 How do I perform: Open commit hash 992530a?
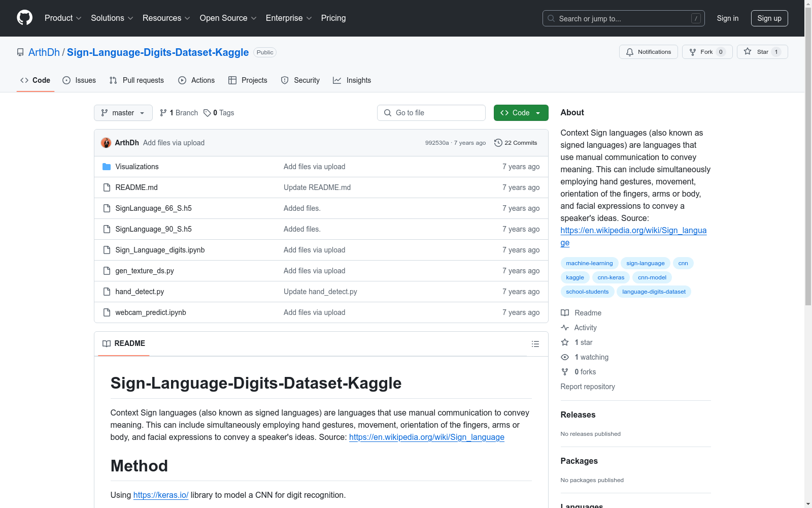coord(437,143)
